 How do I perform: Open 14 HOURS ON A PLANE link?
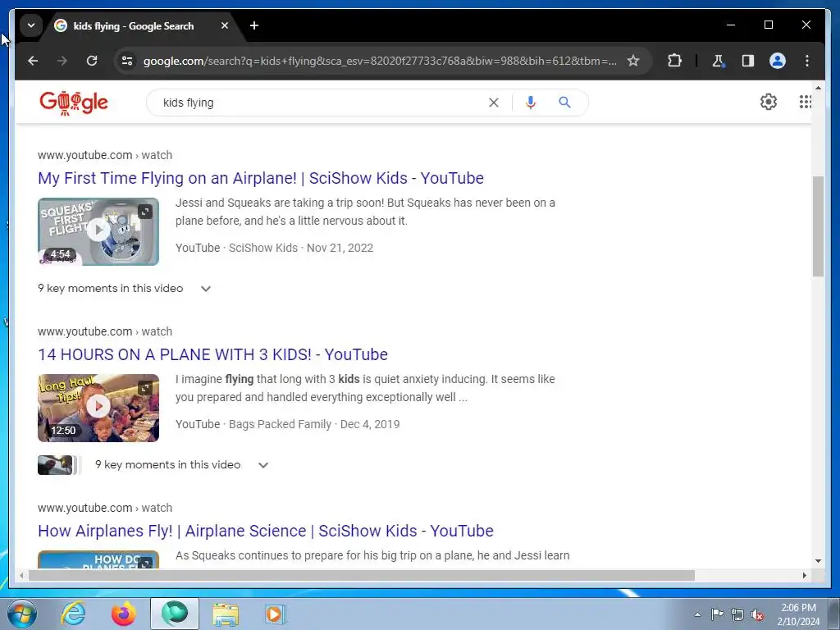(212, 354)
